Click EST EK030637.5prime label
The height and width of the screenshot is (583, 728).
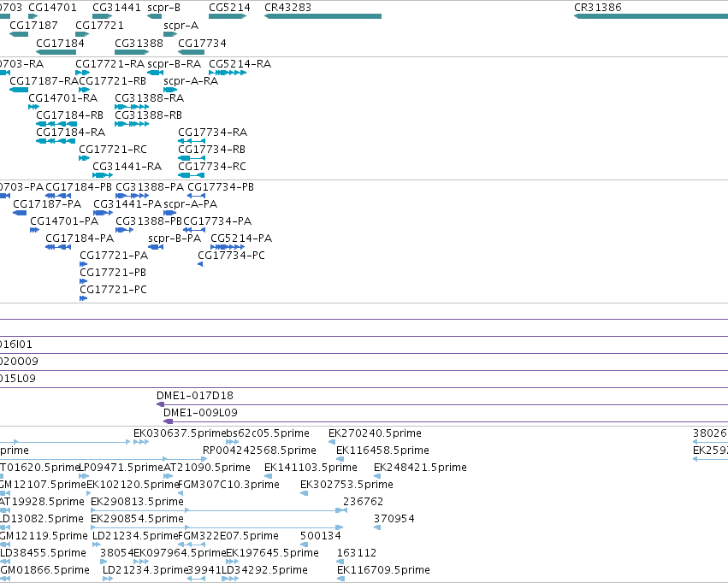pos(179,433)
